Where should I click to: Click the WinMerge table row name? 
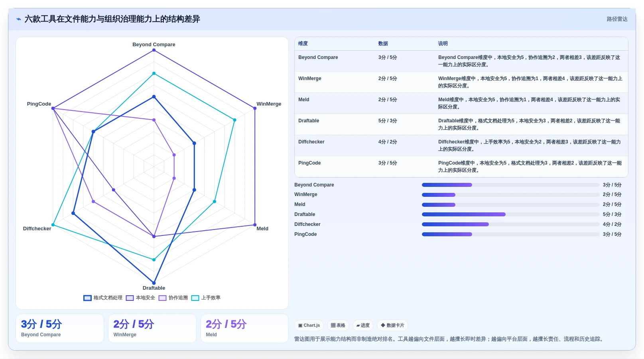pyautogui.click(x=310, y=78)
